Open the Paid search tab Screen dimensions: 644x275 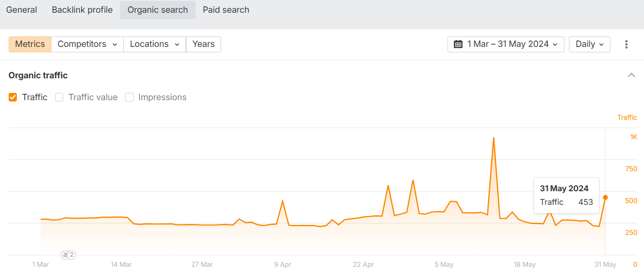click(226, 10)
